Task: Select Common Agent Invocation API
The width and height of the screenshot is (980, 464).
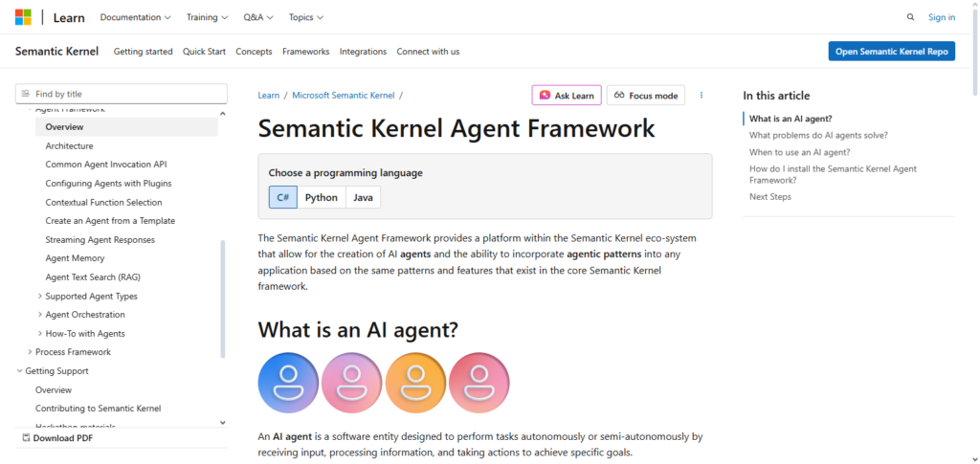Action: [106, 165]
